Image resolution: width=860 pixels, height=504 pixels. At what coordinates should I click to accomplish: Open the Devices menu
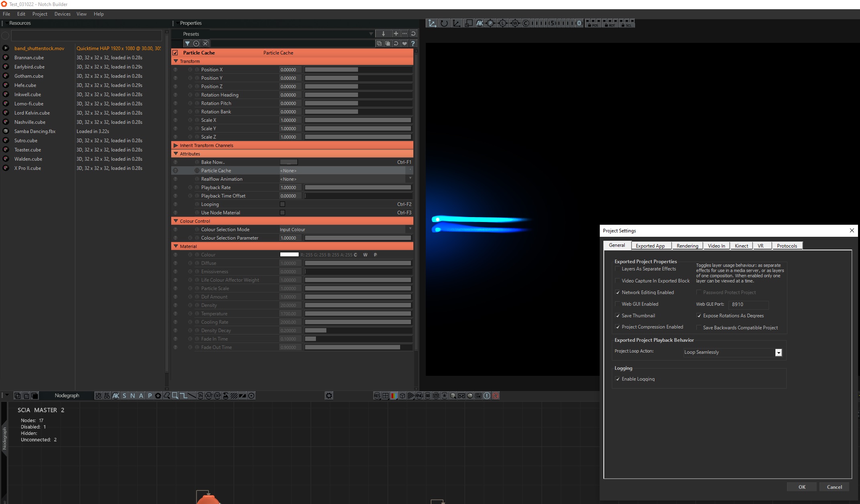[x=62, y=14]
